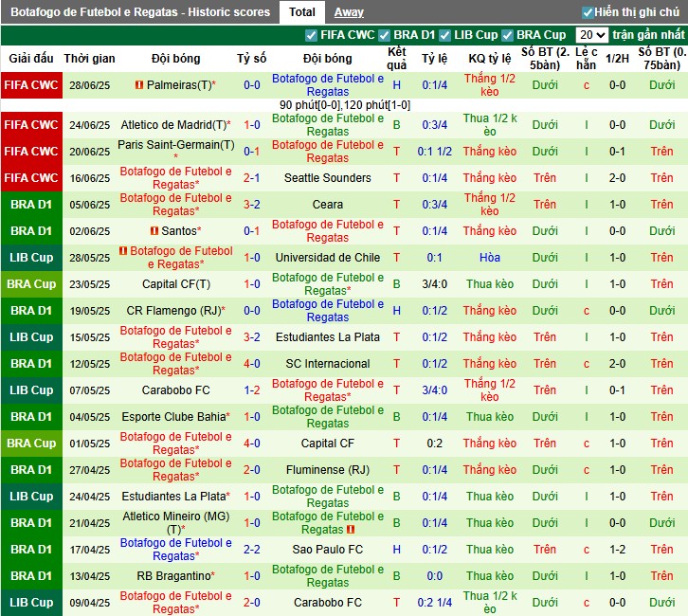Toggle the BRA Cup filter checkbox
688x616 pixels.
(508, 35)
